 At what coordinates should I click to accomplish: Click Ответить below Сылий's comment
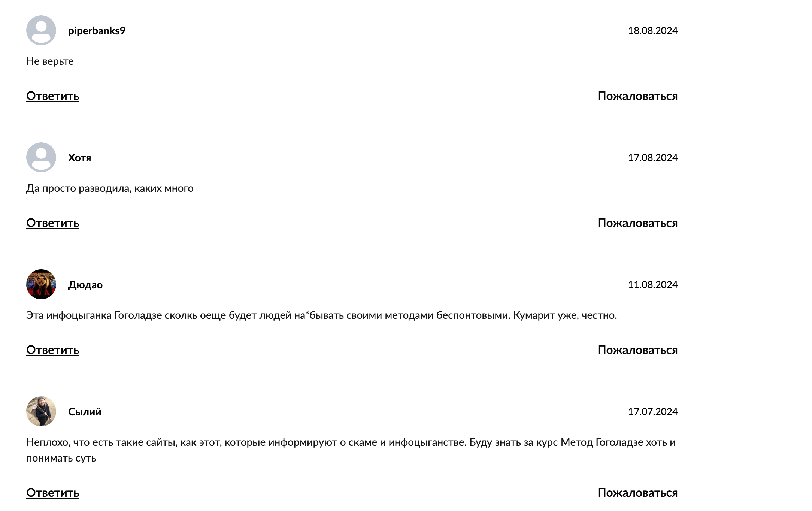53,493
